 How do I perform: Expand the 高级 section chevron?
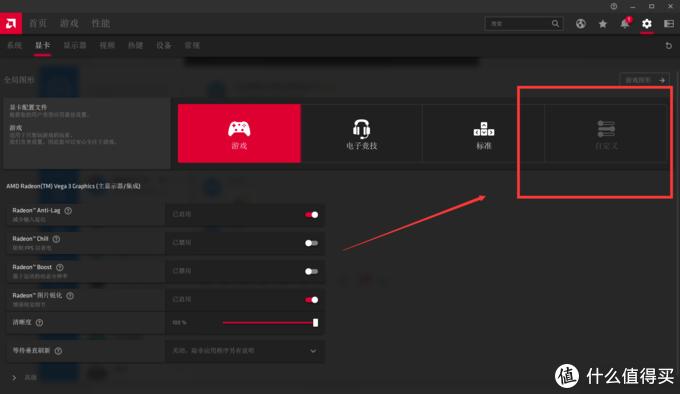point(14,378)
